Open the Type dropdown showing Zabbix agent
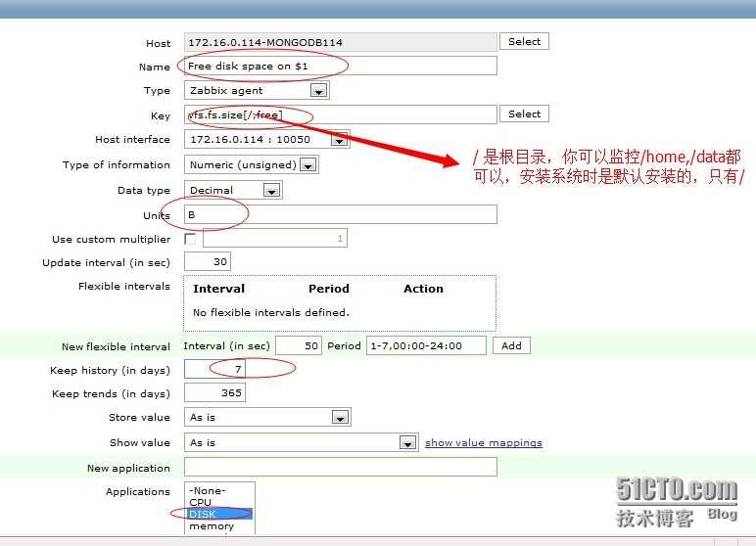Image resolution: width=756 pixels, height=546 pixels. tap(257, 90)
